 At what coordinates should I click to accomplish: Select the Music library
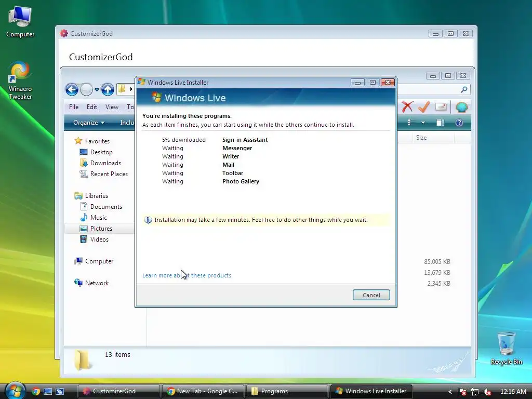click(x=94, y=218)
